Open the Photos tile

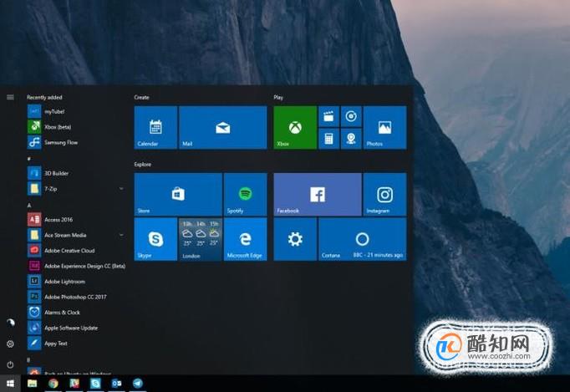[384, 127]
